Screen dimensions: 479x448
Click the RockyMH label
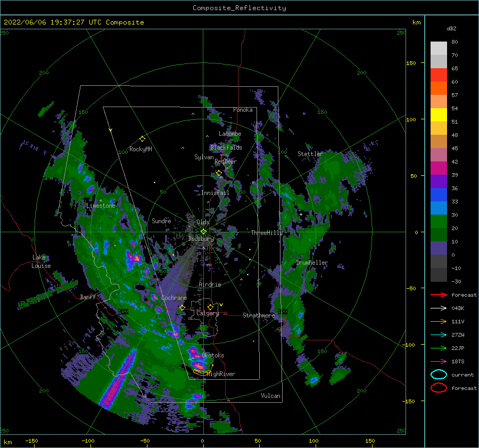[x=141, y=149]
